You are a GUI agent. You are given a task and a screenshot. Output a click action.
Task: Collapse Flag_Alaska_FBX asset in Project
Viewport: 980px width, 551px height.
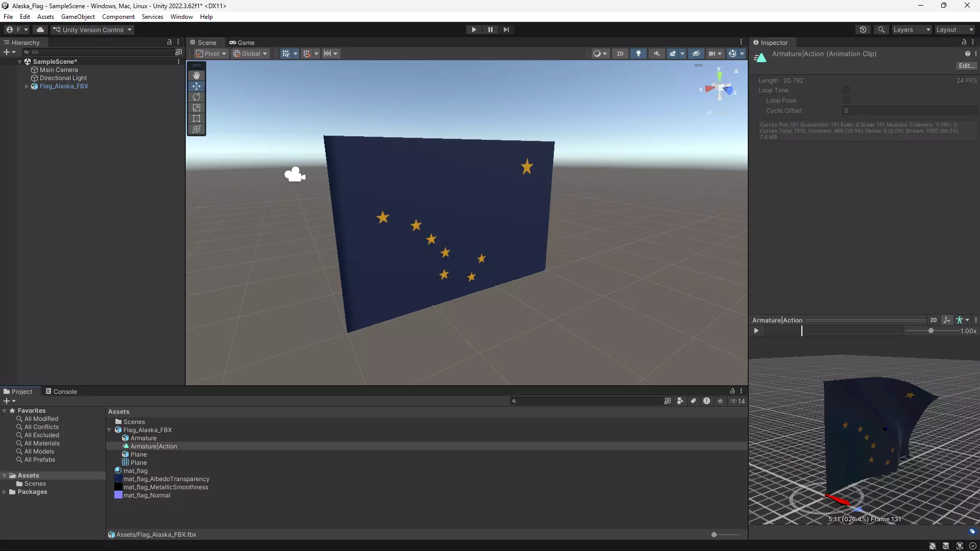pyautogui.click(x=109, y=430)
